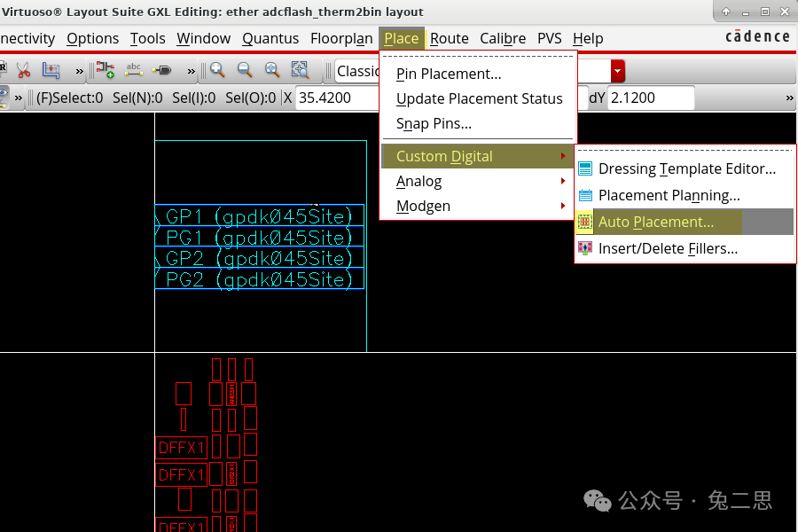Click the Insert/Delete Fillers icon
This screenshot has width=798, height=532.
(x=585, y=248)
